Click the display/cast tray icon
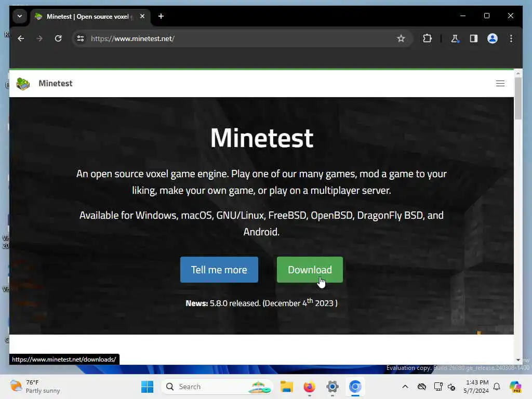Image resolution: width=532 pixels, height=399 pixels. 438,387
